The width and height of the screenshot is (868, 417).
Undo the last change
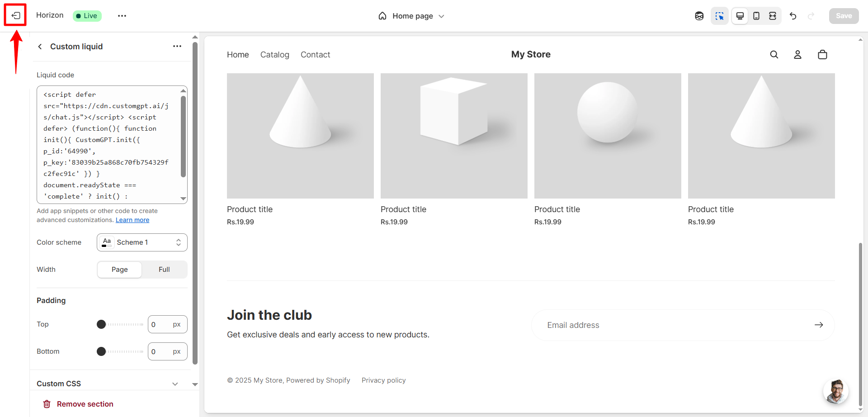793,16
